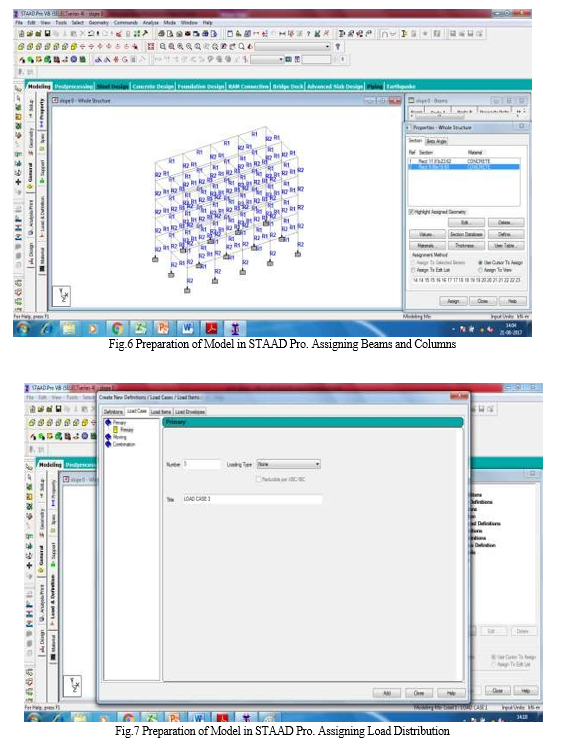578x743 pixels.
Task: Click the yellow Primary load case icon
Action: [x=115, y=430]
